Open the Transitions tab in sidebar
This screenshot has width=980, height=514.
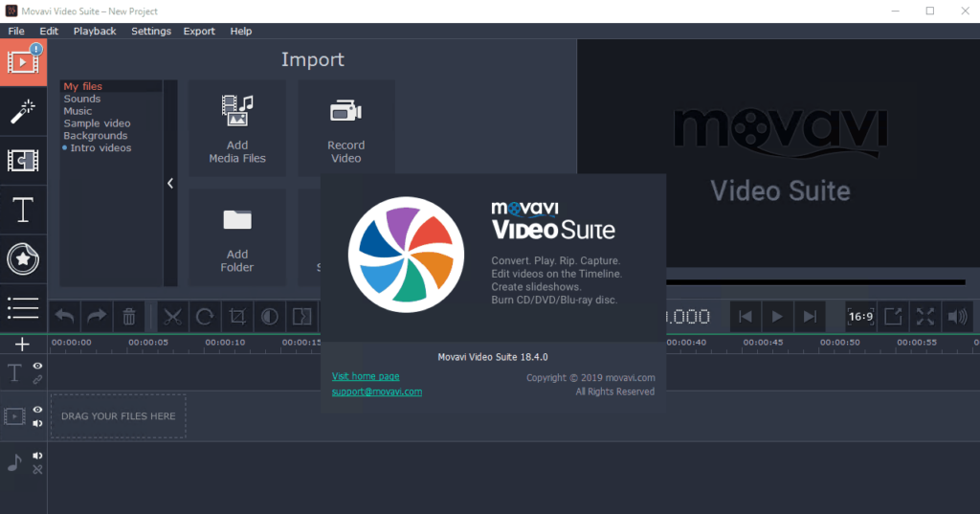[23, 161]
